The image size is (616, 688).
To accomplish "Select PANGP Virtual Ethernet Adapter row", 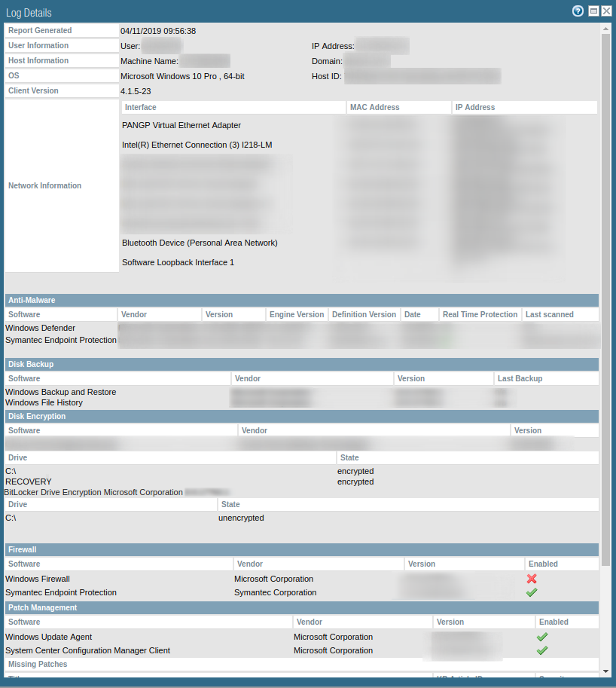I will pos(181,125).
